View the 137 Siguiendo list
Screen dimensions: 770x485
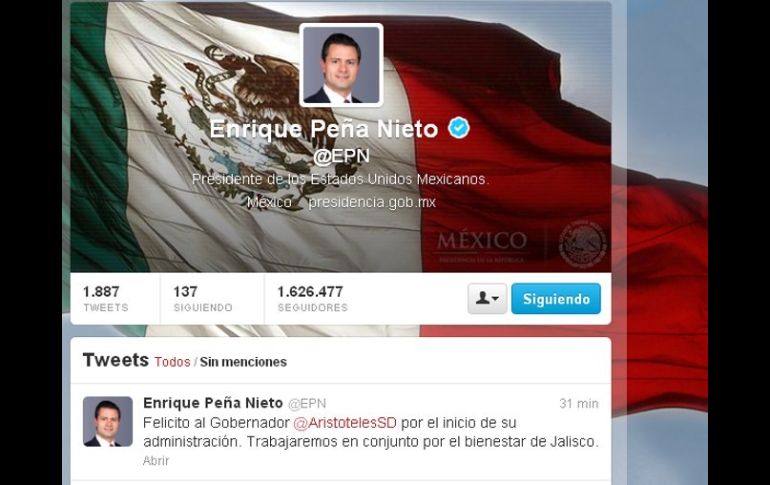(x=202, y=298)
